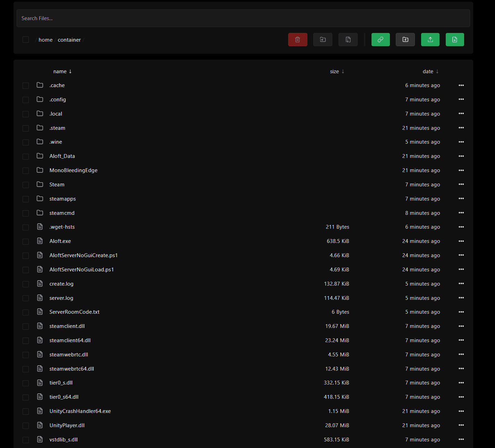Image resolution: width=495 pixels, height=448 pixels.
Task: Open the steamapps folder
Action: click(62, 198)
